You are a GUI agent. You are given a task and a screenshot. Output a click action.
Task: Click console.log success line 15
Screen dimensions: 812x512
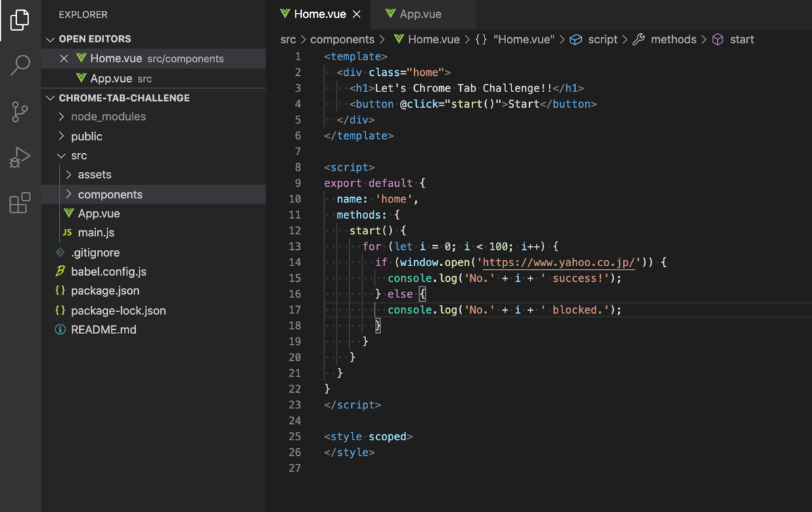[504, 278]
